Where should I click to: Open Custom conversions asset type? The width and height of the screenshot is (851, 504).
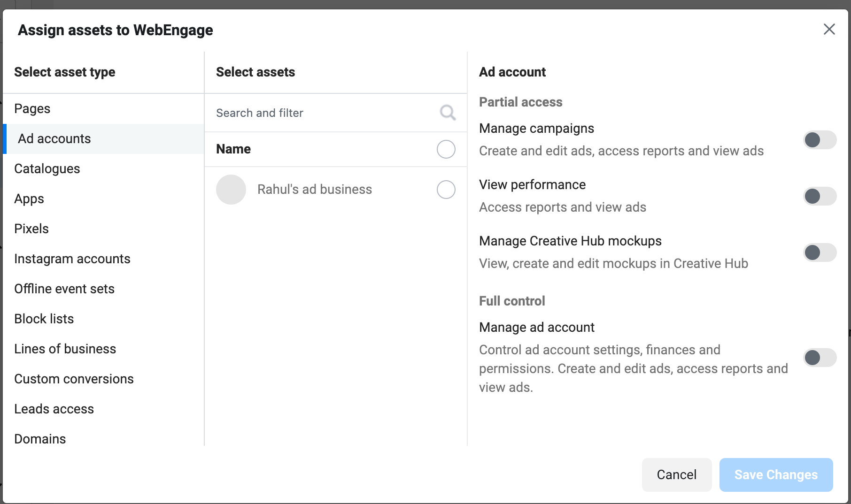click(x=74, y=379)
